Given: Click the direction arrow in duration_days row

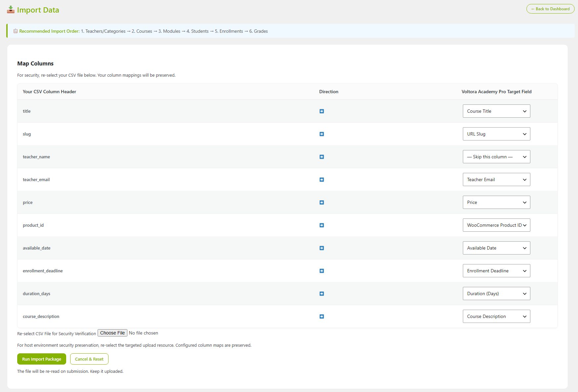Looking at the screenshot, I should click(322, 294).
